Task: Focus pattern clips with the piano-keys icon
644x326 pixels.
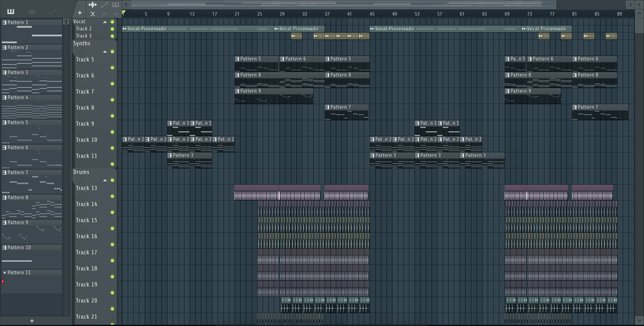Action: coord(116,4)
